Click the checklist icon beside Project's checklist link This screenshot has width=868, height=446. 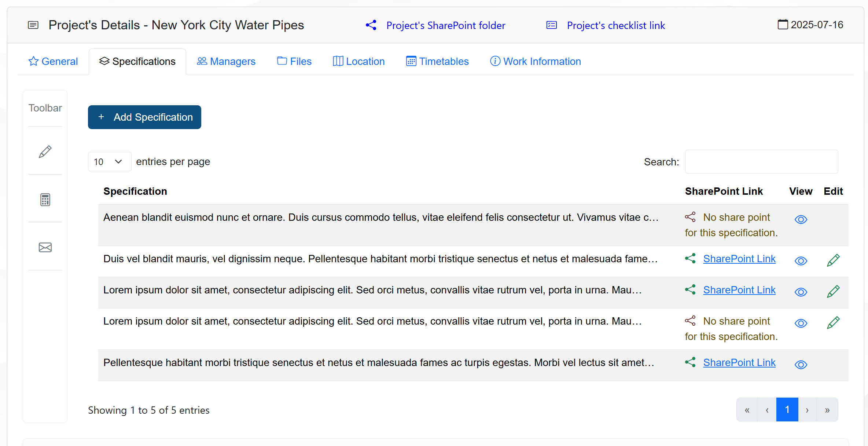click(552, 25)
